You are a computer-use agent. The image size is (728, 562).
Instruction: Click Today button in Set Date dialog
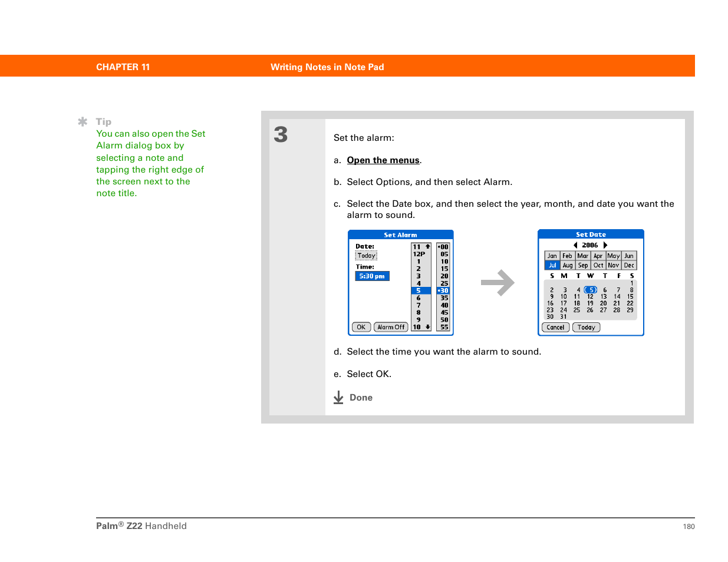click(587, 328)
